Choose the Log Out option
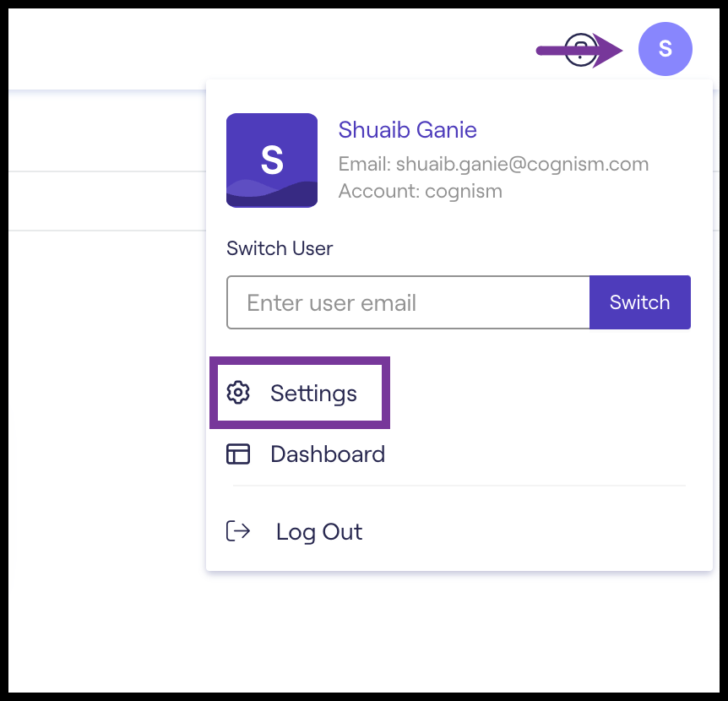 point(295,531)
